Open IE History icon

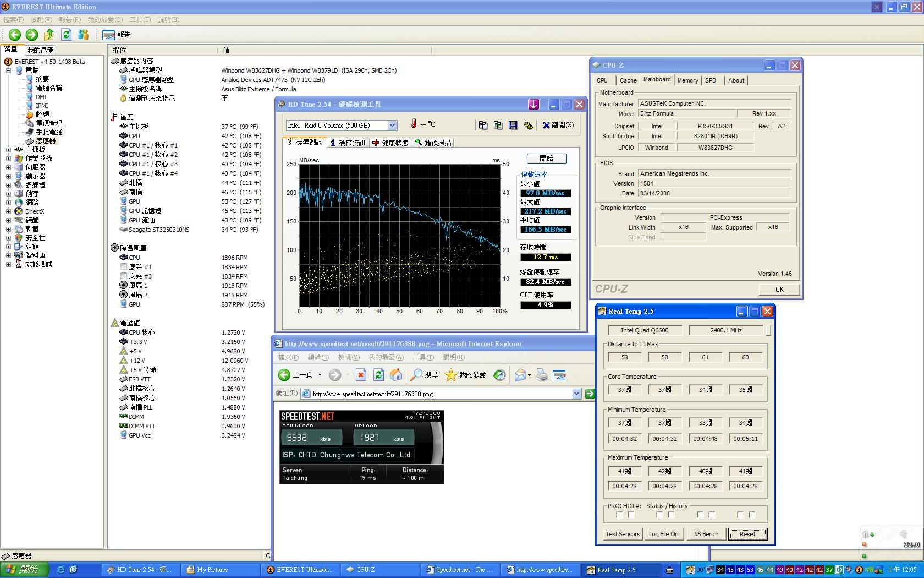point(499,375)
